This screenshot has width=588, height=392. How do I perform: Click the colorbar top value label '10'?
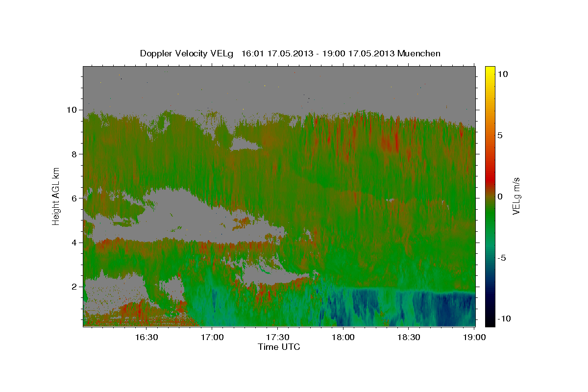[x=503, y=74]
